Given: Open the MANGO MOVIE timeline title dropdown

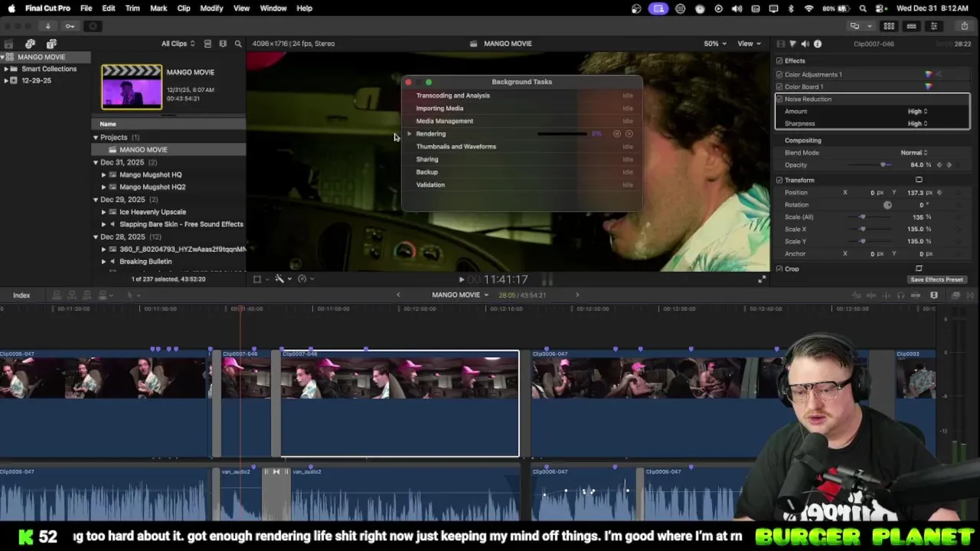Looking at the screenshot, I should pyautogui.click(x=460, y=295).
